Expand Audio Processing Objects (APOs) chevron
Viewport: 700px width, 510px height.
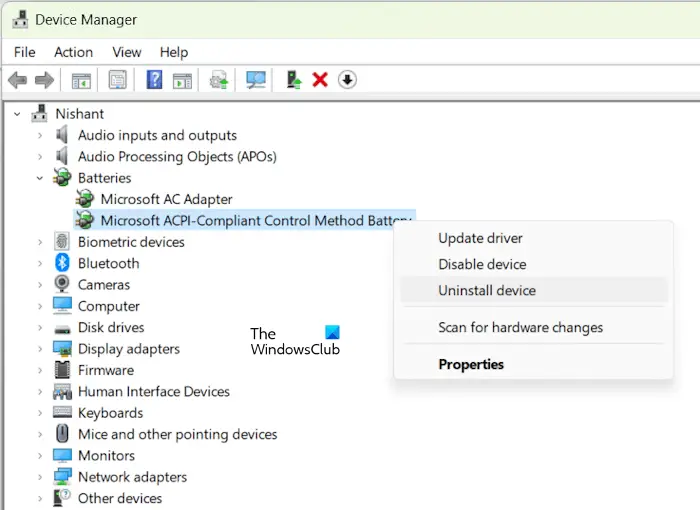(40, 156)
